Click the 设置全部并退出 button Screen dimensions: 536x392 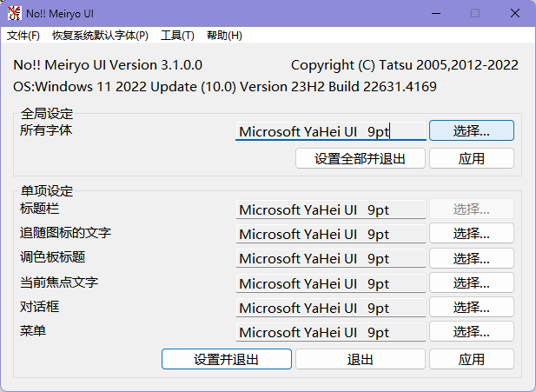[360, 158]
